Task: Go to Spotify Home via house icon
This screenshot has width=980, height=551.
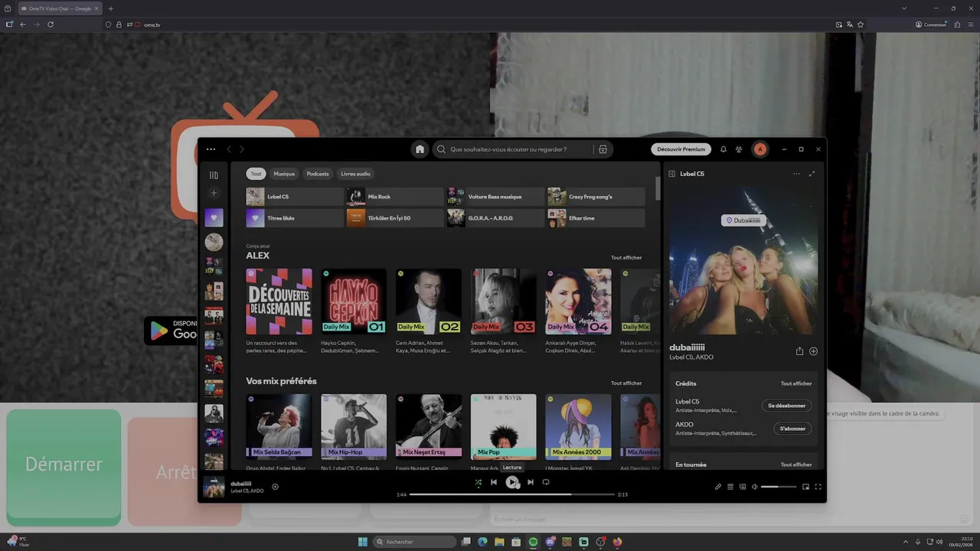Action: [420, 149]
